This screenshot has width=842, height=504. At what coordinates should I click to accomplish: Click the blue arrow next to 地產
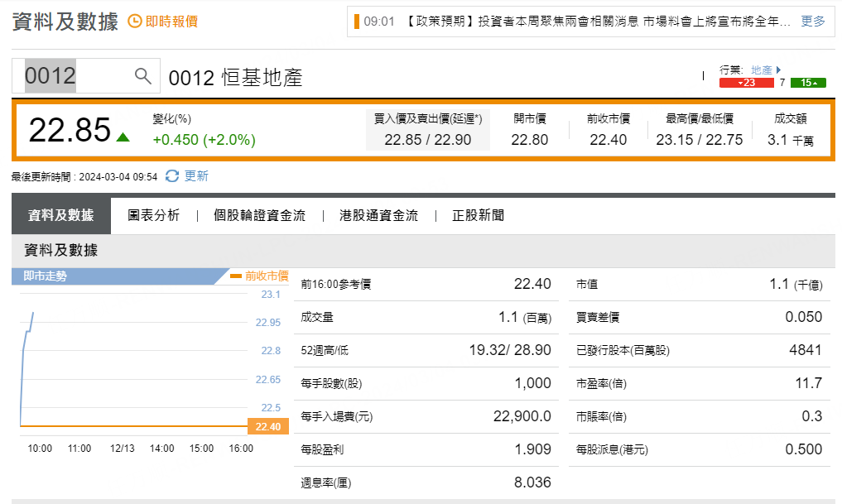pyautogui.click(x=778, y=70)
